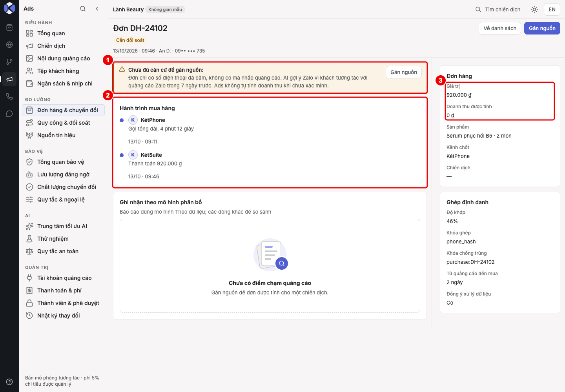Screen dimensions: 565x392
Task: Open Tổng quan bảo vệ item
Action: tap(63, 162)
